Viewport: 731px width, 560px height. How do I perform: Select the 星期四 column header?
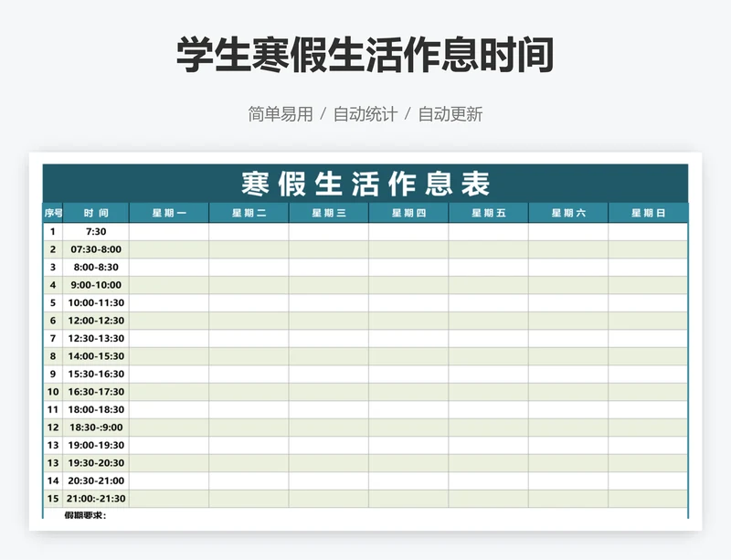tap(408, 213)
